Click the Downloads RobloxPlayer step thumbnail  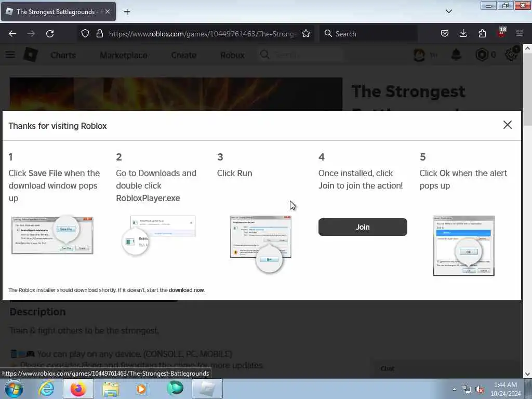158,235
